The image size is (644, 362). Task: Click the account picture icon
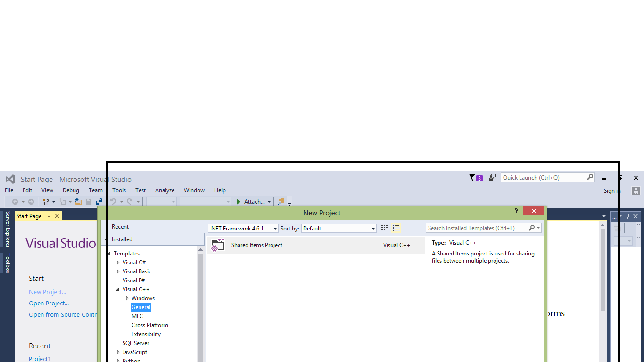(636, 190)
